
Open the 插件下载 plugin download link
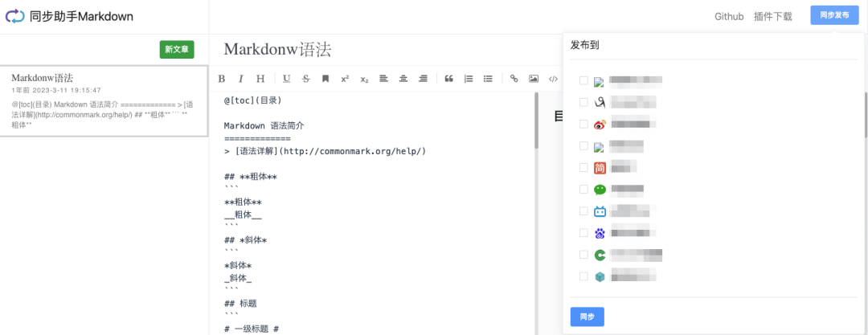773,17
